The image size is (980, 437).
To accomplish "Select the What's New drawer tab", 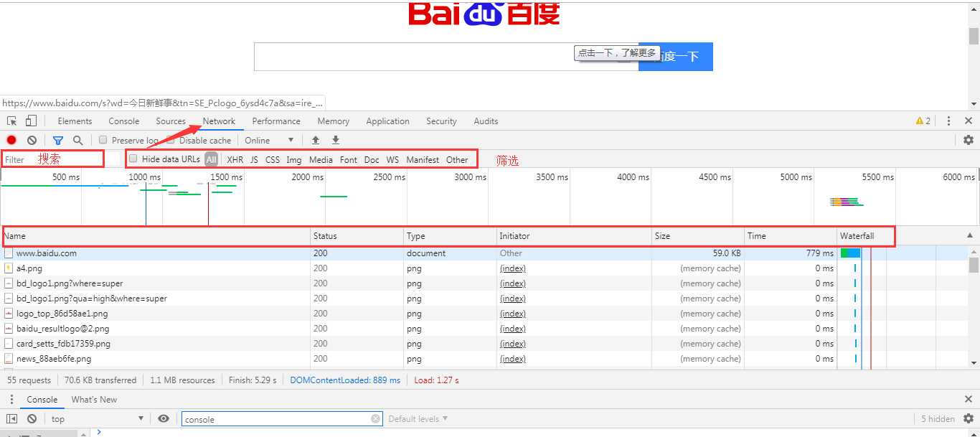I will pyautogui.click(x=94, y=400).
